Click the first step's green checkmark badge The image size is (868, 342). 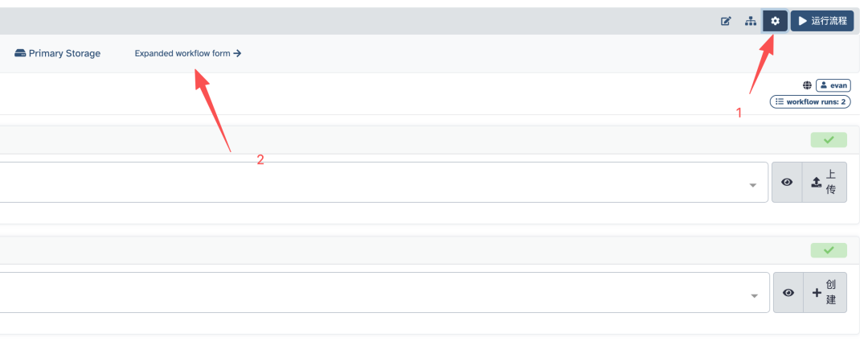tap(829, 140)
